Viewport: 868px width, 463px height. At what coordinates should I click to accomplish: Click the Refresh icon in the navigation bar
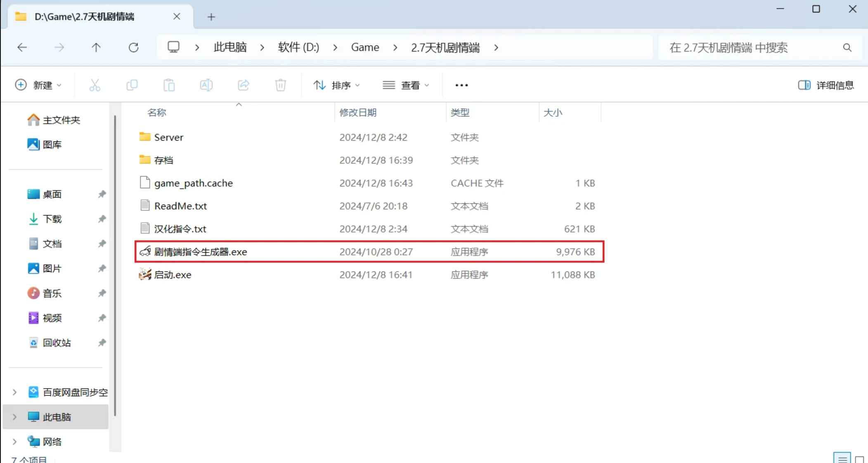pos(133,47)
